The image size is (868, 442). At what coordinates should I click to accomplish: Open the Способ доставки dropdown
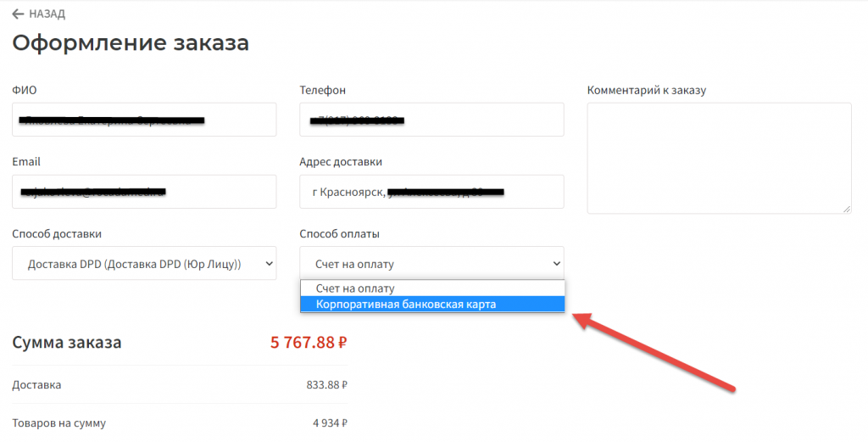(x=144, y=264)
